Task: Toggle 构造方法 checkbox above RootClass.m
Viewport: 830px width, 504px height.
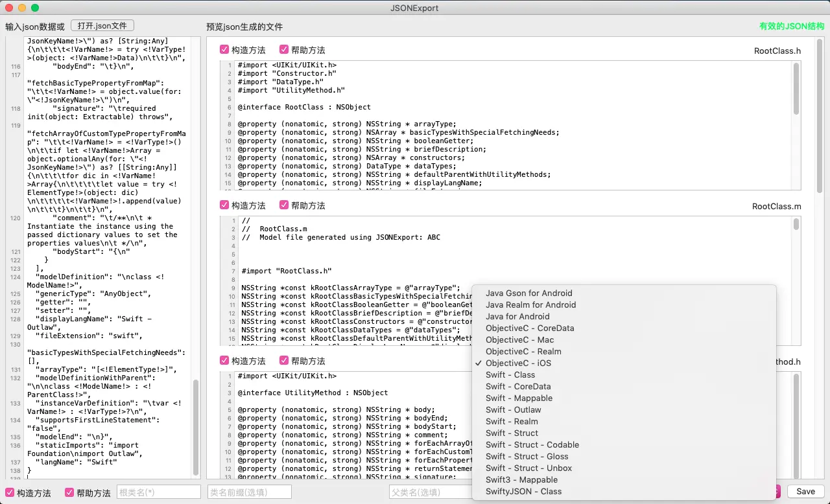Action: 224,205
